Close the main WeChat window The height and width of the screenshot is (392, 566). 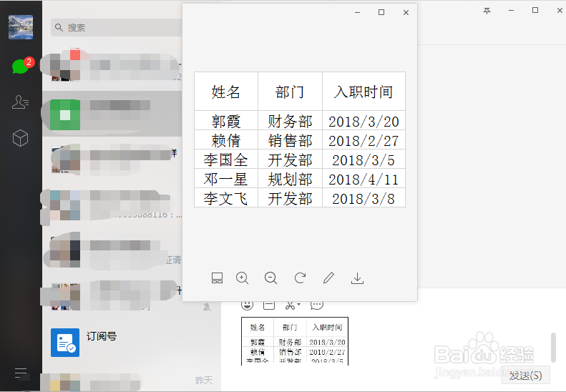560,10
